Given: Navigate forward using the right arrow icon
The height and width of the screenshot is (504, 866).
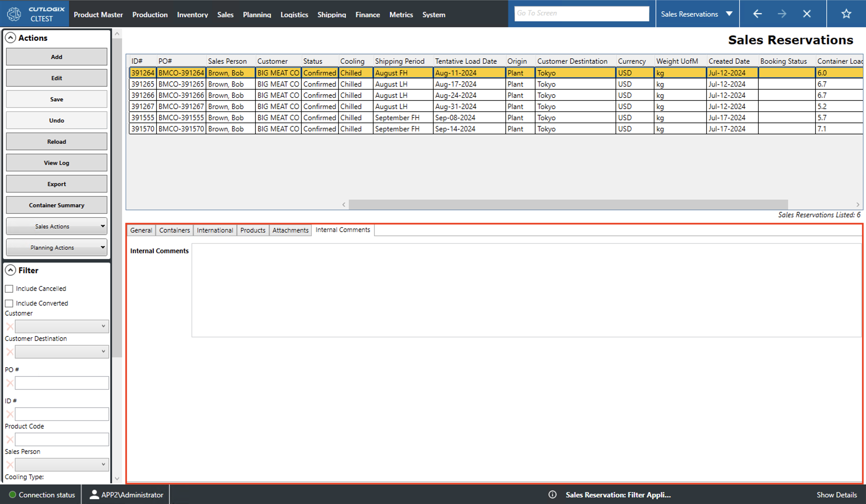Looking at the screenshot, I should coord(782,14).
